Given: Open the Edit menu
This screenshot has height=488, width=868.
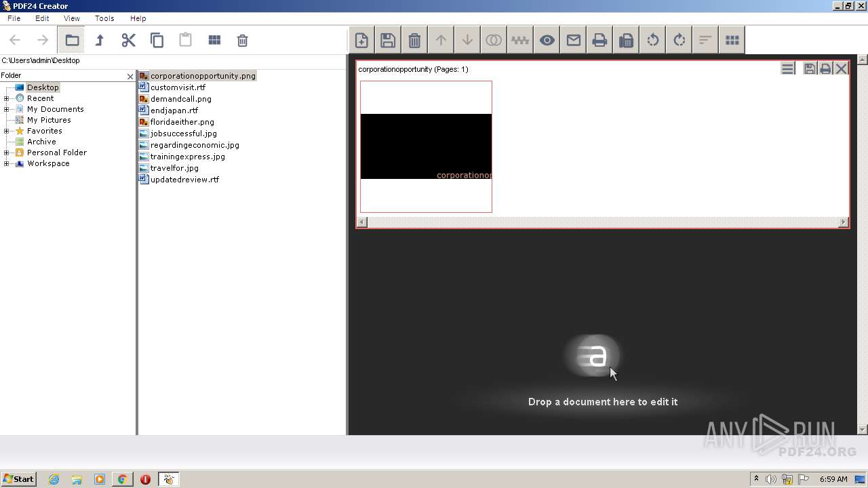Looking at the screenshot, I should coord(42,18).
